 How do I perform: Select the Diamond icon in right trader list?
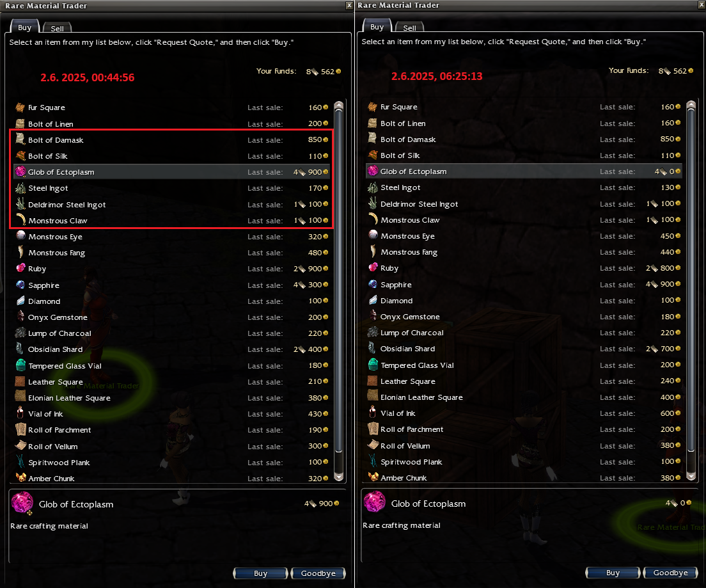[373, 299]
